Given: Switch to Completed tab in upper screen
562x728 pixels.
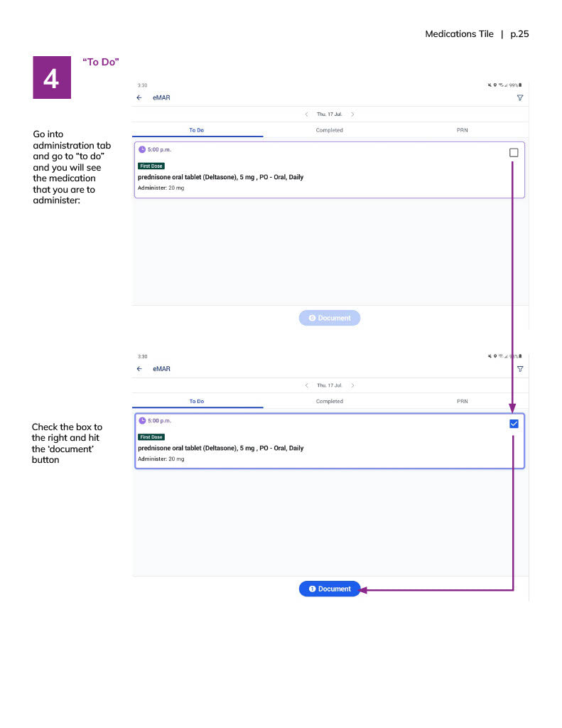Looking at the screenshot, I should pos(329,130).
